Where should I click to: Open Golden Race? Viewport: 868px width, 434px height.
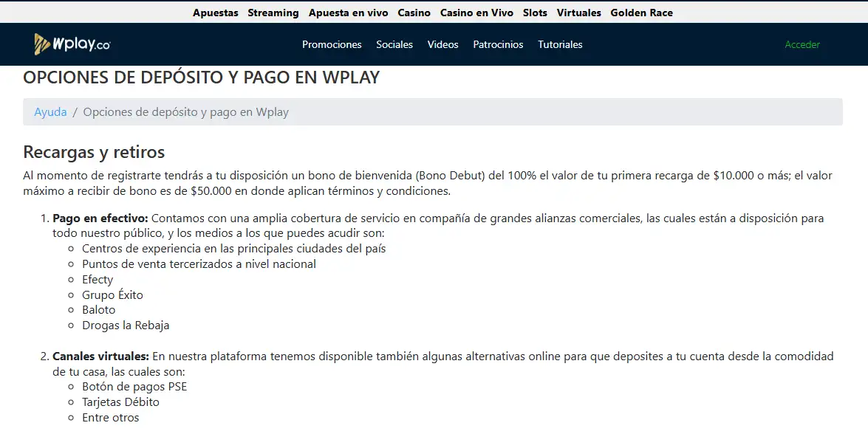[642, 13]
